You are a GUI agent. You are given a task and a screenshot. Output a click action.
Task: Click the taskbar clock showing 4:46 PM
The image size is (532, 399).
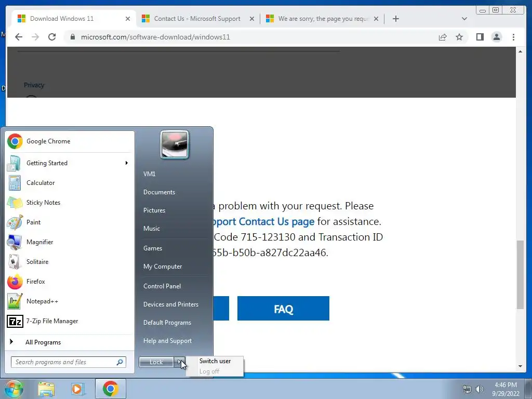506,389
